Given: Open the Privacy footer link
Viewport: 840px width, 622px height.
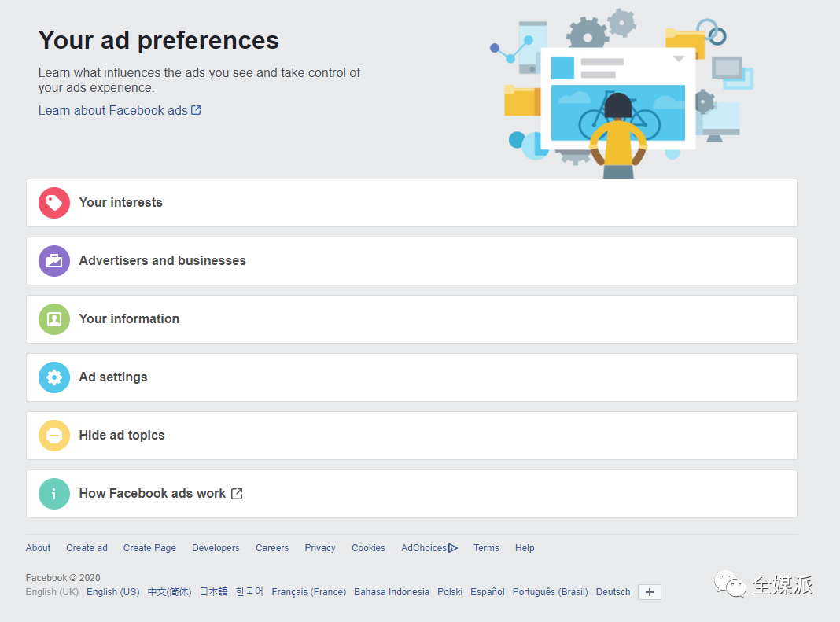Looking at the screenshot, I should tap(320, 548).
